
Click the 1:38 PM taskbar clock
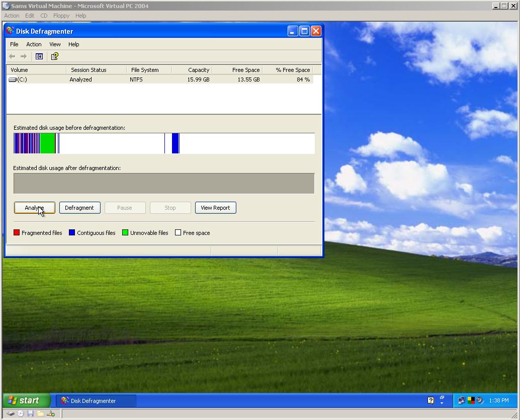pyautogui.click(x=499, y=400)
